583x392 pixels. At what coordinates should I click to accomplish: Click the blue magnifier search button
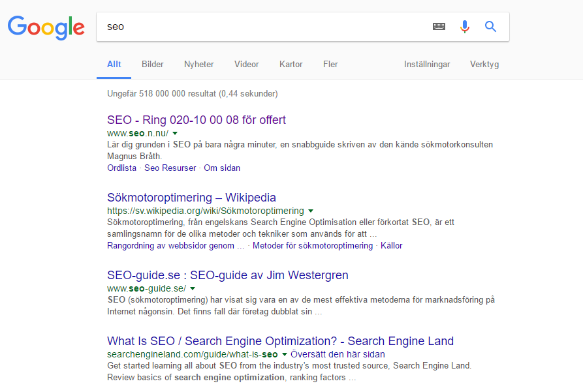coord(490,26)
